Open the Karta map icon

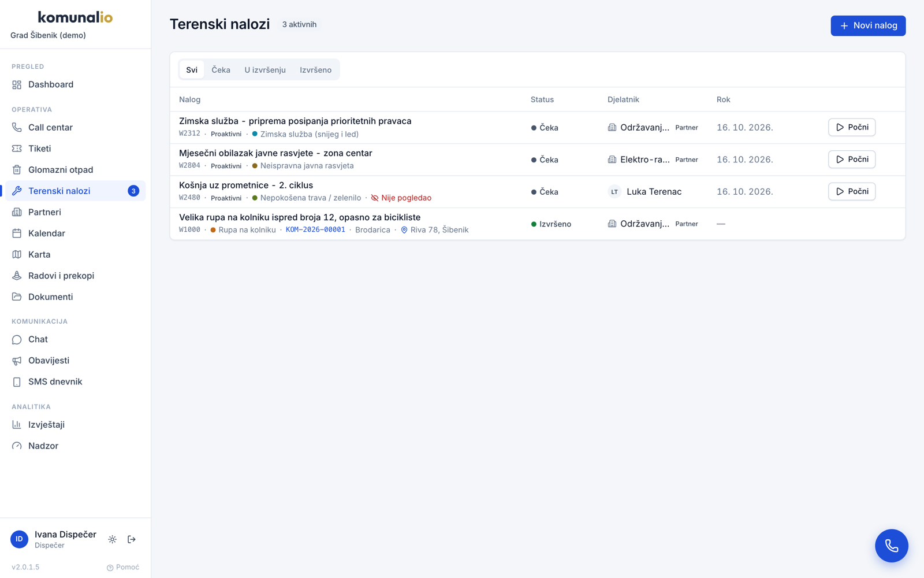click(x=17, y=254)
